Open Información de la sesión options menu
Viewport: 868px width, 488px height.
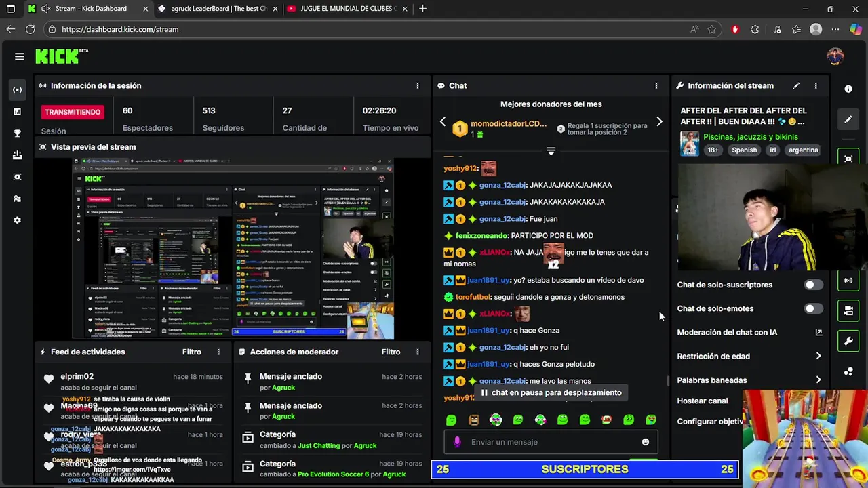[x=418, y=86]
